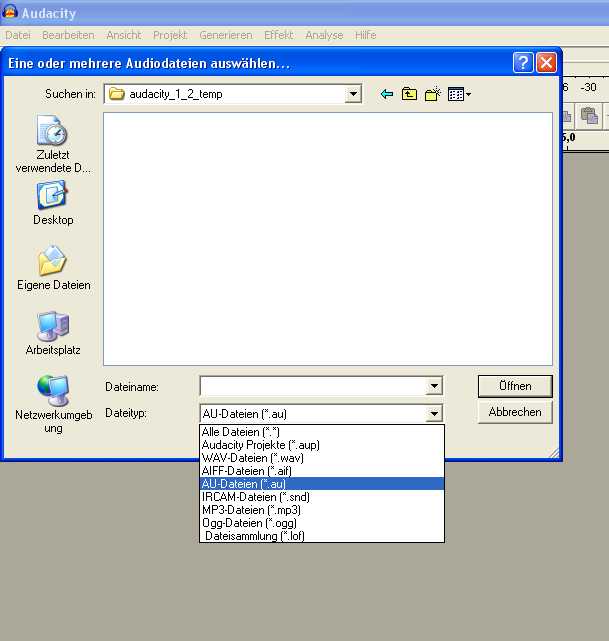Click the audacity_1_2_temp folder combo box
The image size is (609, 641).
pos(233,94)
